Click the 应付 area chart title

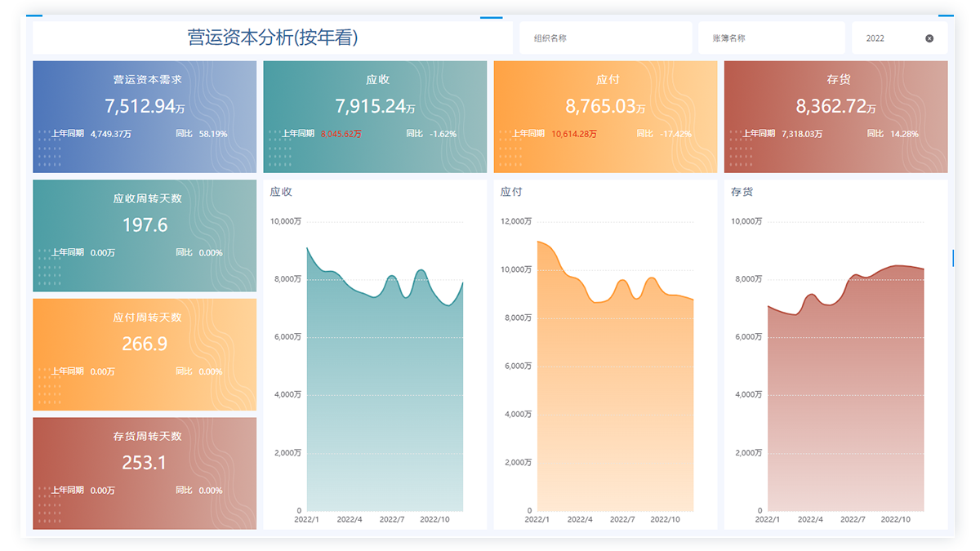point(511,192)
